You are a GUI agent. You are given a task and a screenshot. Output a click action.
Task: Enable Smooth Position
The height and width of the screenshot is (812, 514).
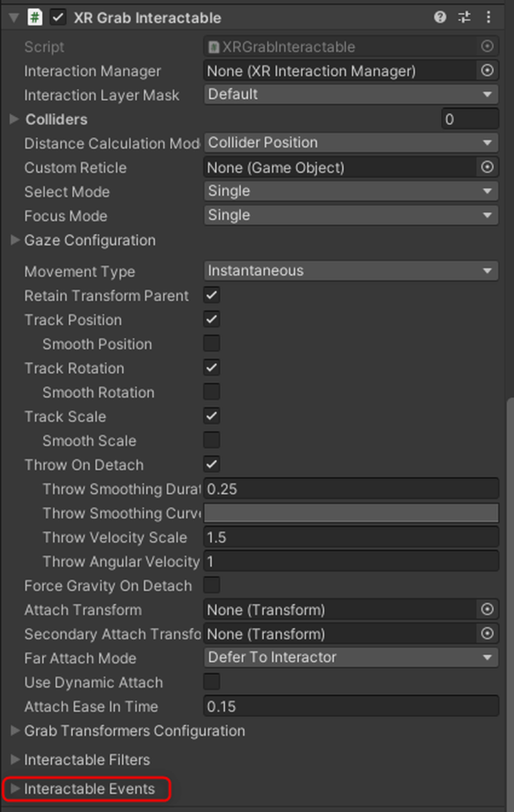pyautogui.click(x=211, y=343)
